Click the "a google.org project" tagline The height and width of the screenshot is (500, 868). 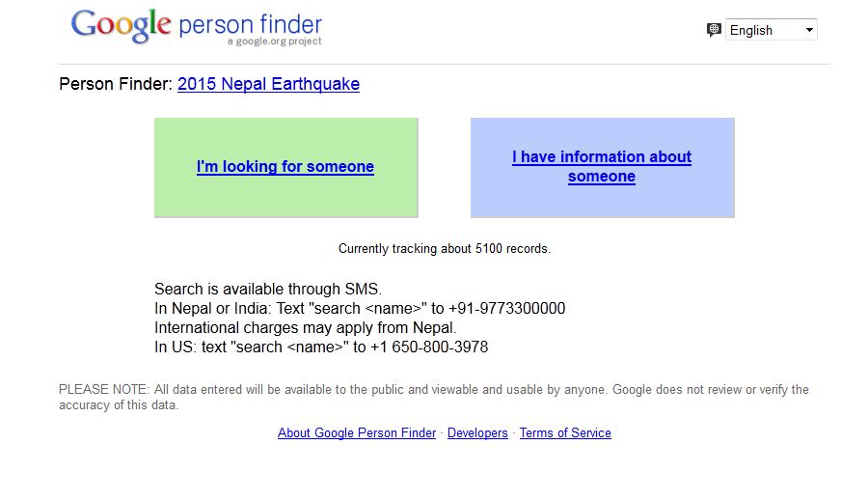click(275, 42)
